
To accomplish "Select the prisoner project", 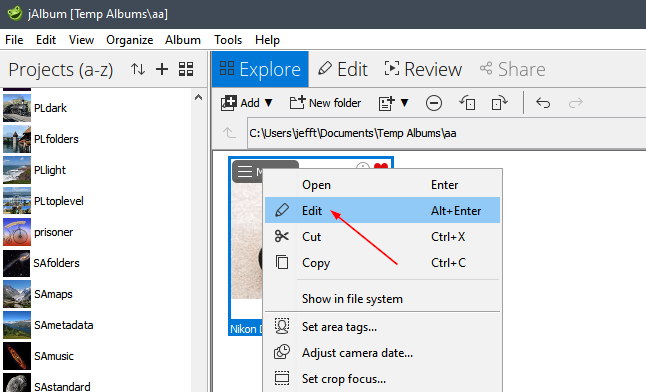I will point(54,232).
